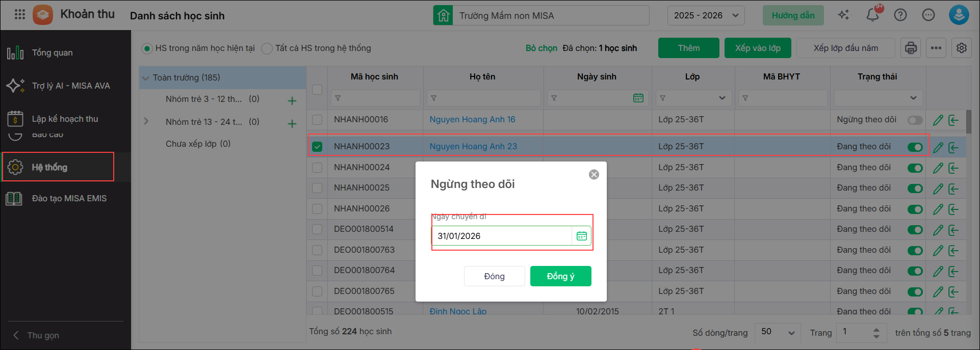Image resolution: width=980 pixels, height=350 pixels.
Task: Edit student NHANH00023 with the pencil icon
Action: [938, 148]
